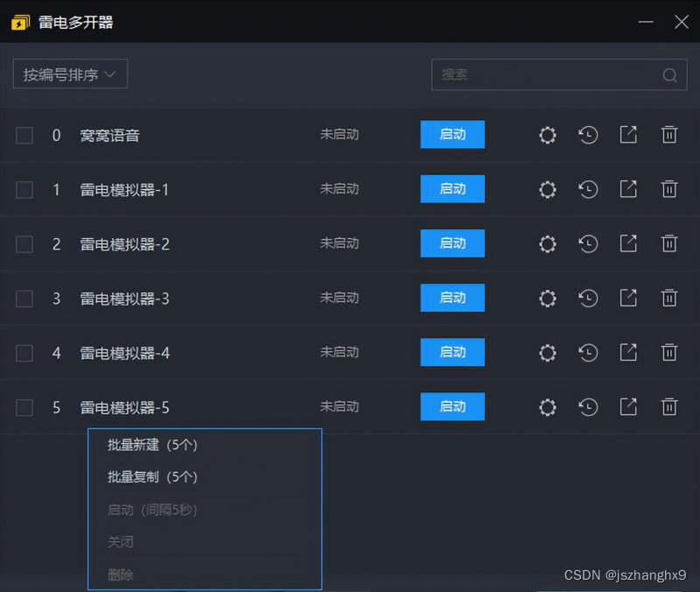
Task: Open backup/restore for 雷电模拟器-3
Action: [x=588, y=299]
